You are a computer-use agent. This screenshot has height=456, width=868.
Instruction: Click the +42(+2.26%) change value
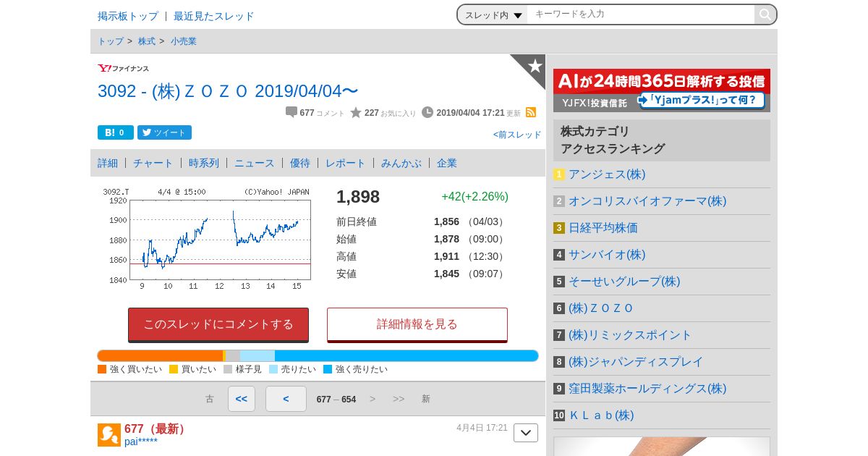(x=475, y=197)
